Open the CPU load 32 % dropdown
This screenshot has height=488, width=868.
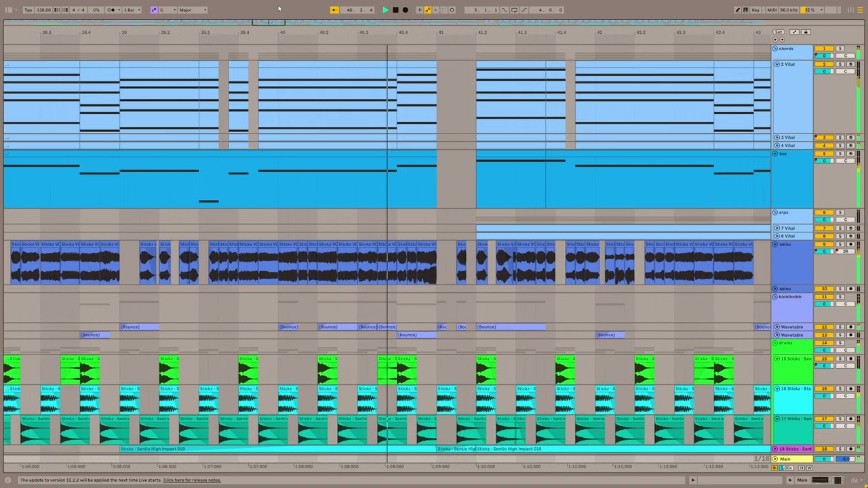tap(812, 10)
